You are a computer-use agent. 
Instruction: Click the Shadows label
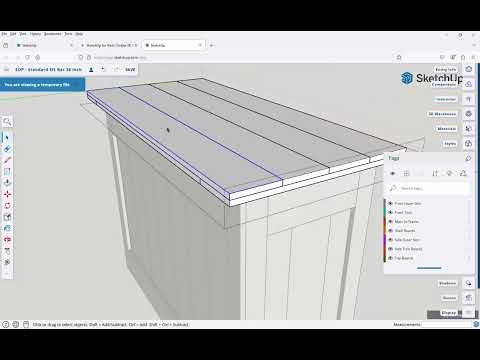(x=447, y=283)
